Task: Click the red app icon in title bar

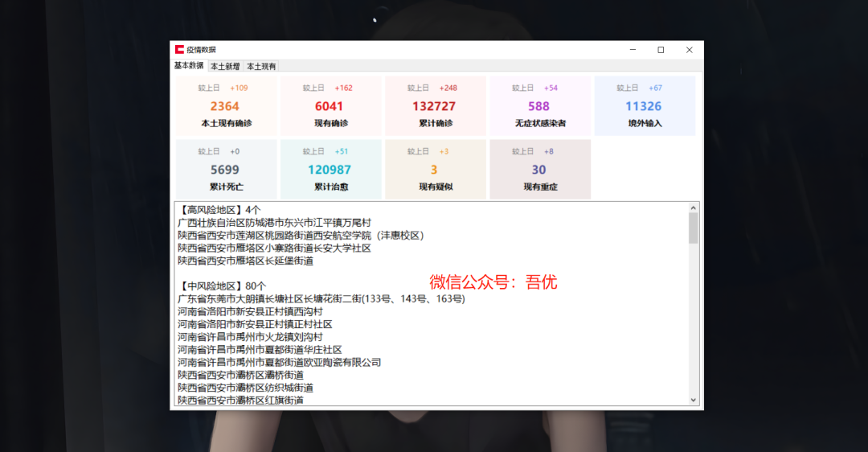Action: pos(179,50)
